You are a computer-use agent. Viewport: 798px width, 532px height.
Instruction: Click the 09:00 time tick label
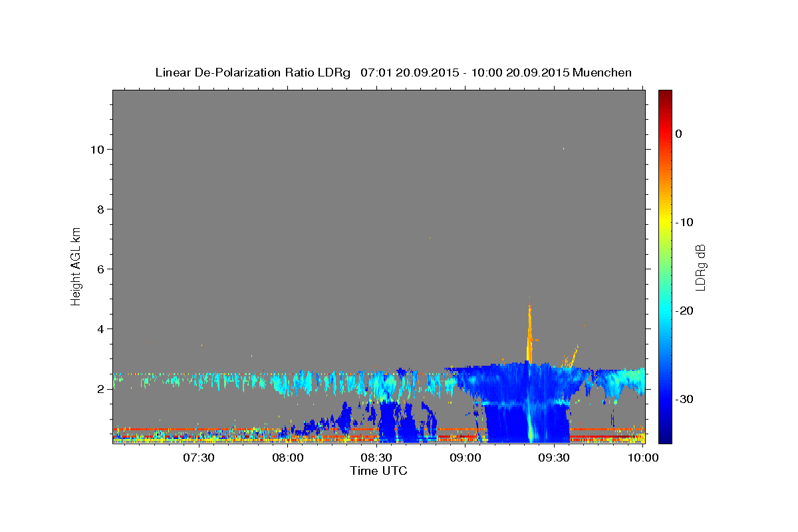point(465,458)
